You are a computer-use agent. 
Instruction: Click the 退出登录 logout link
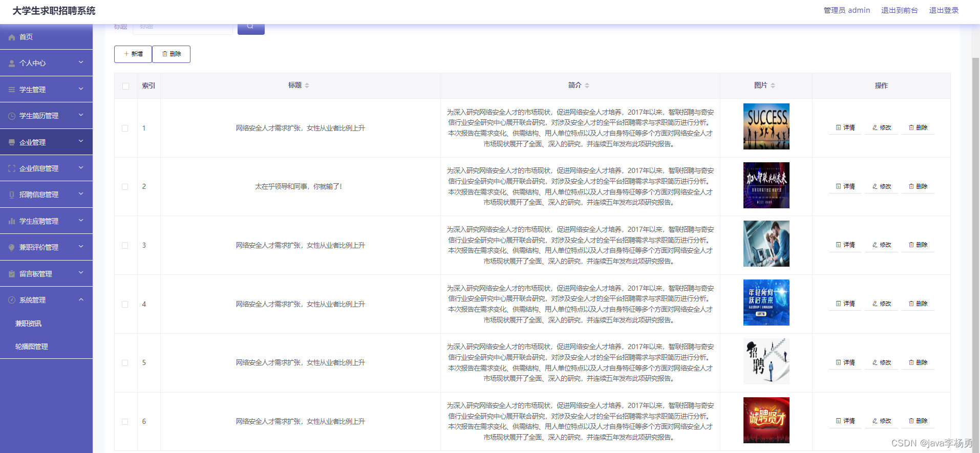944,10
